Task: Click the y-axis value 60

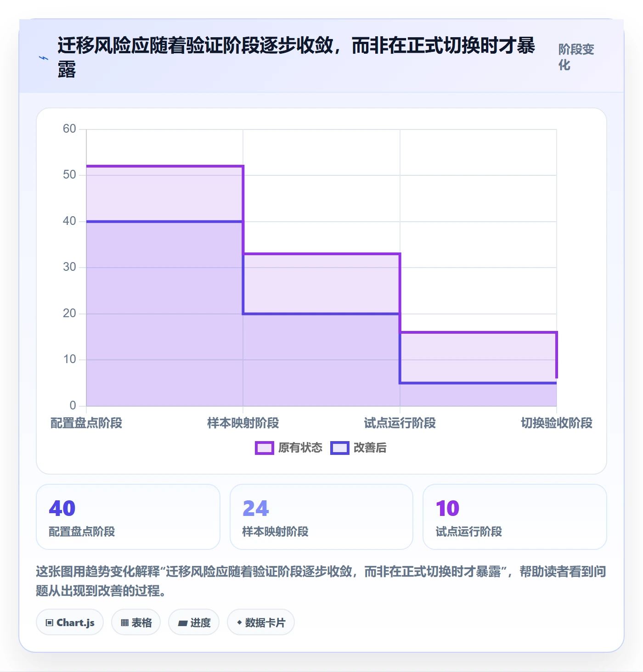Action: pyautogui.click(x=69, y=129)
